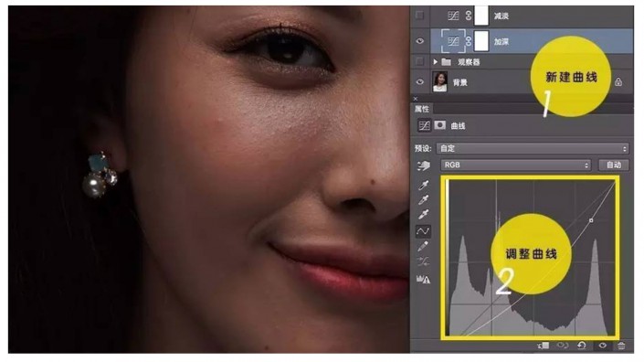Activate edit points curve tool
The height and width of the screenshot is (362, 644).
(423, 231)
